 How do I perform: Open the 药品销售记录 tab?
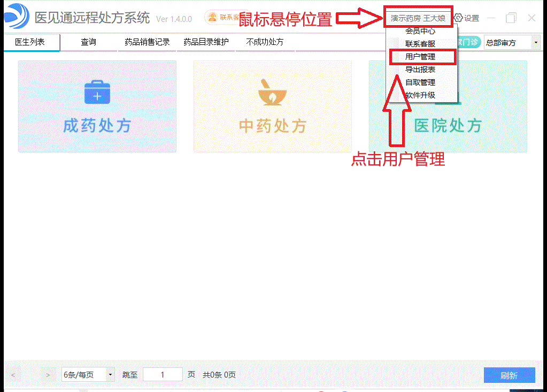(147, 42)
